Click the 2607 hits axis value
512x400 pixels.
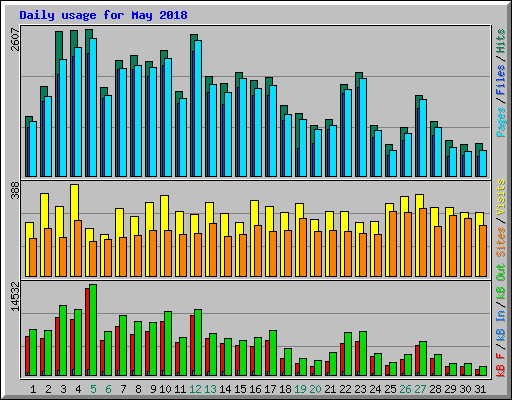[15, 39]
